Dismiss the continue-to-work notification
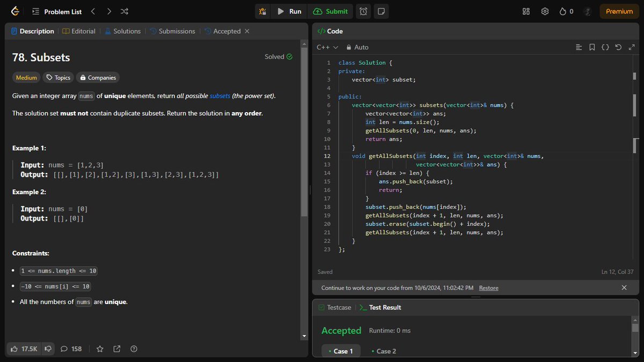Image resolution: width=644 pixels, height=362 pixels. coord(624,288)
